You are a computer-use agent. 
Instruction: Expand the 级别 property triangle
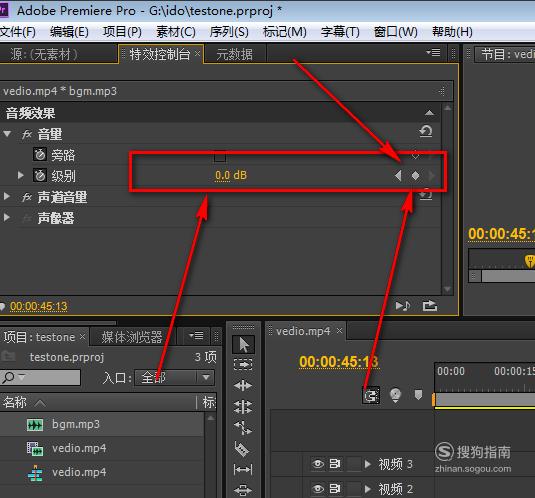[x=20, y=175]
